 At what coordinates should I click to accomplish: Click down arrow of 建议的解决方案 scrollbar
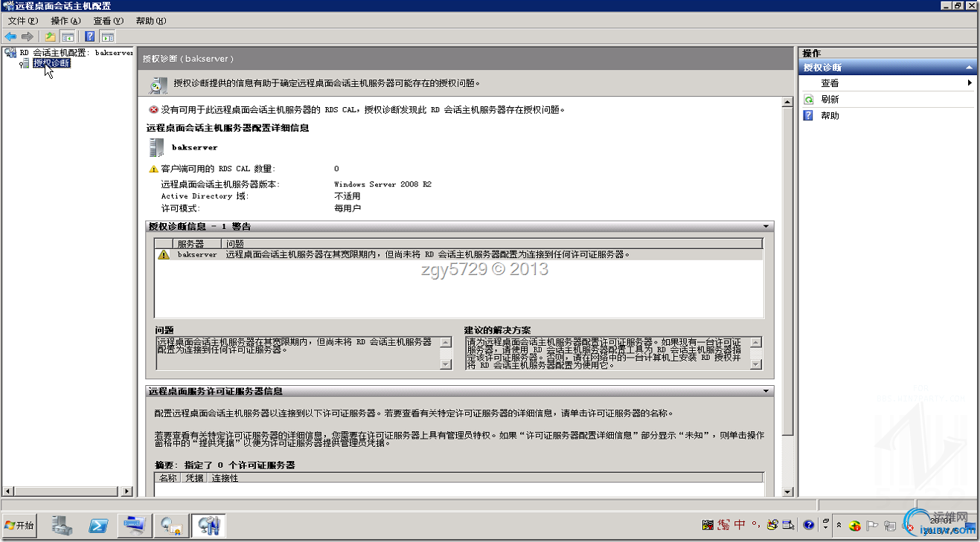coord(756,364)
